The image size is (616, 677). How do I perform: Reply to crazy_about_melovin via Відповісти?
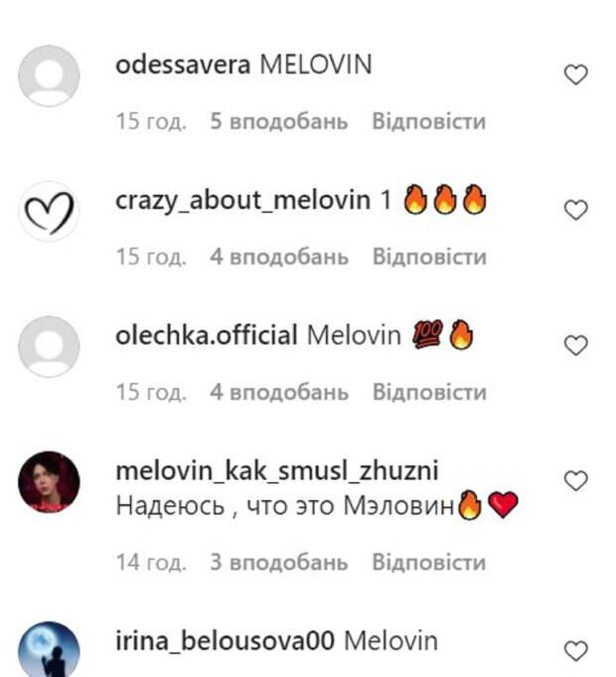coord(429,256)
